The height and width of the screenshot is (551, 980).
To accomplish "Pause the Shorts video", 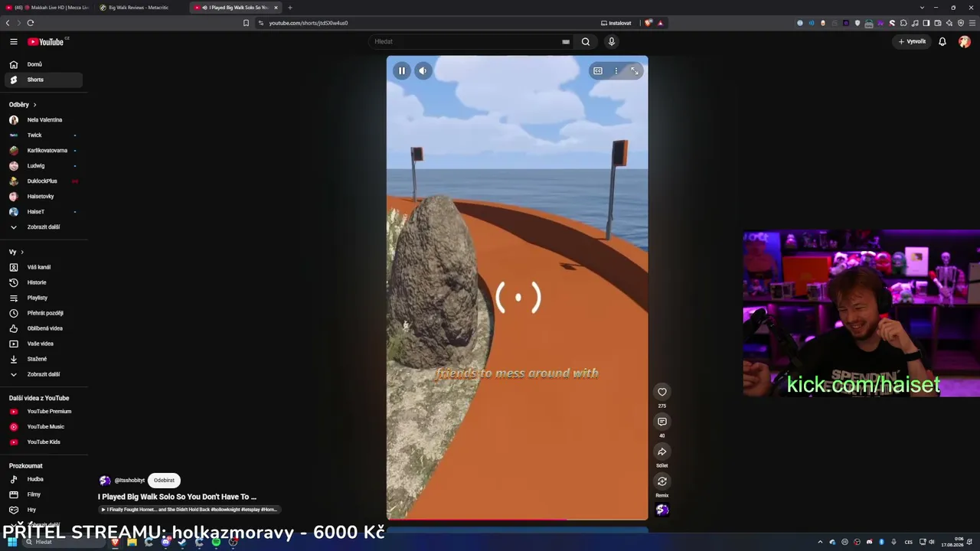I will 401,70.
